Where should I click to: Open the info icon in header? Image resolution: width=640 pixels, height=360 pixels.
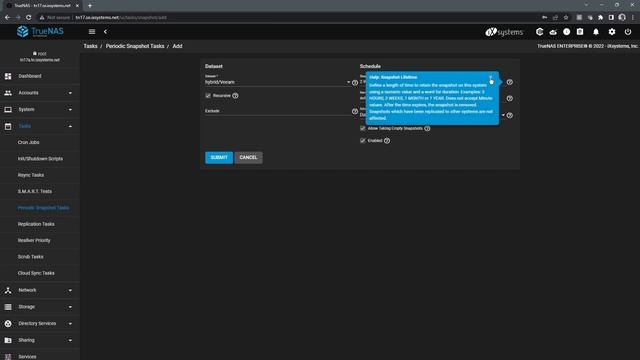click(567, 31)
